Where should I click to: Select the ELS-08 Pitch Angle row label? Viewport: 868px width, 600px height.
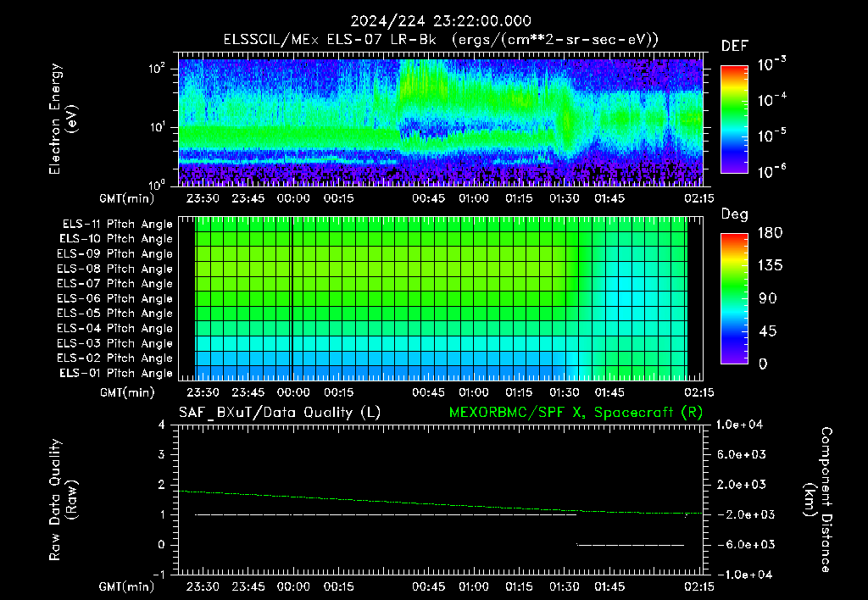(115, 269)
